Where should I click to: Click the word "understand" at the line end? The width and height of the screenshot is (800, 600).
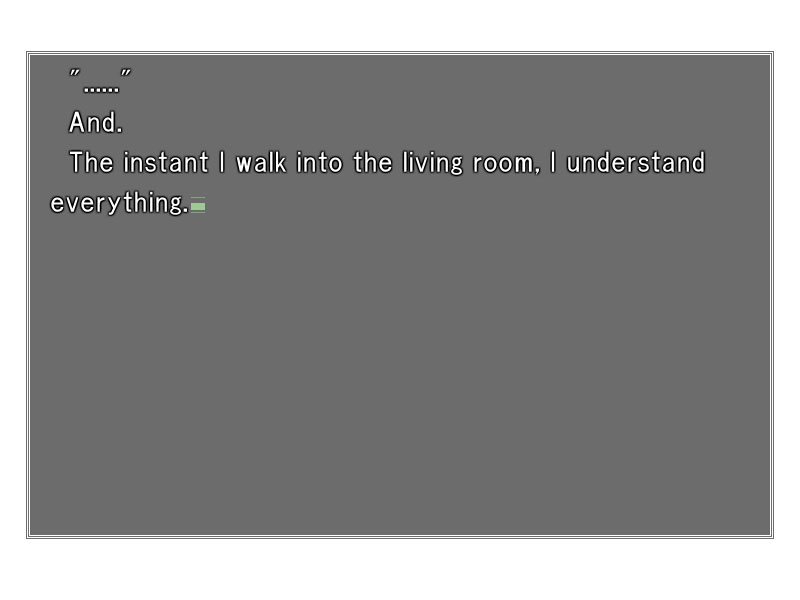click(636, 162)
